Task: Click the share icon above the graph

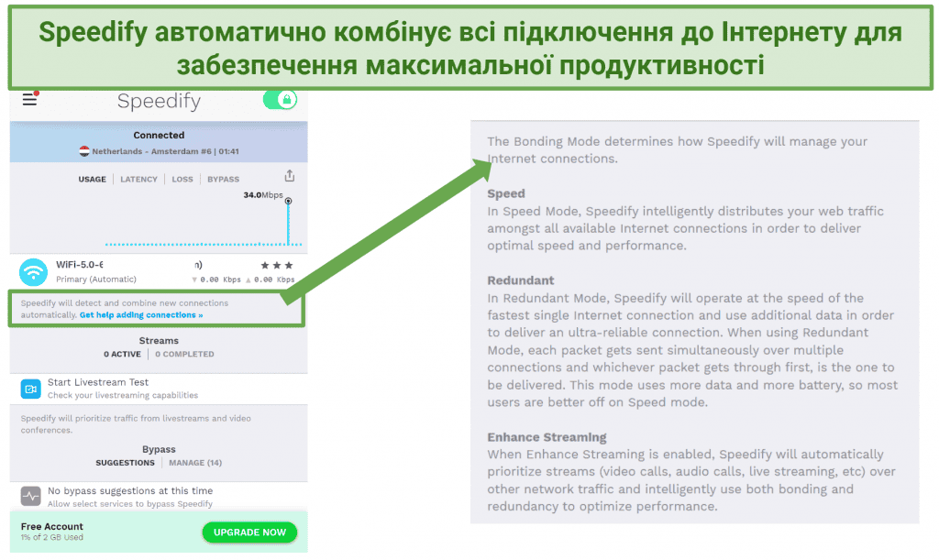Action: tap(290, 176)
